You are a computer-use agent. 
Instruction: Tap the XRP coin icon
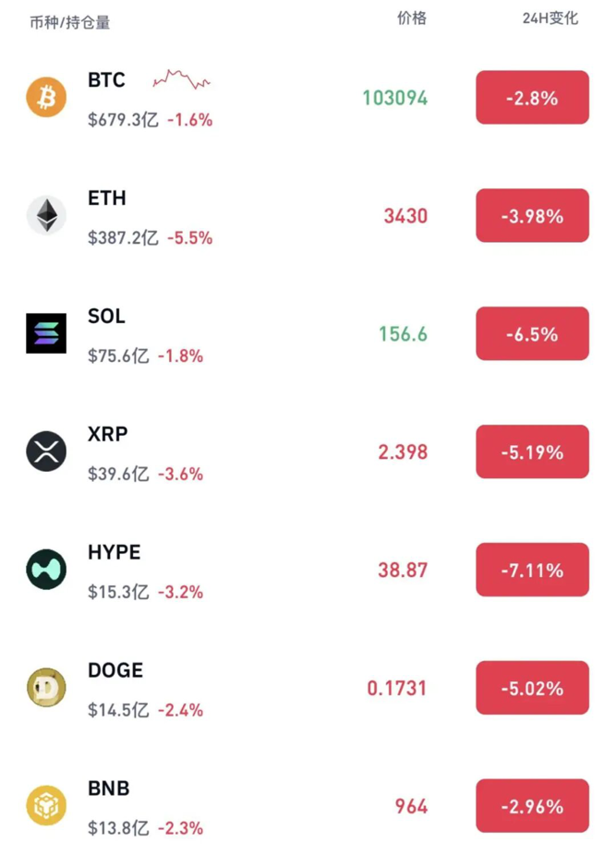(46, 451)
